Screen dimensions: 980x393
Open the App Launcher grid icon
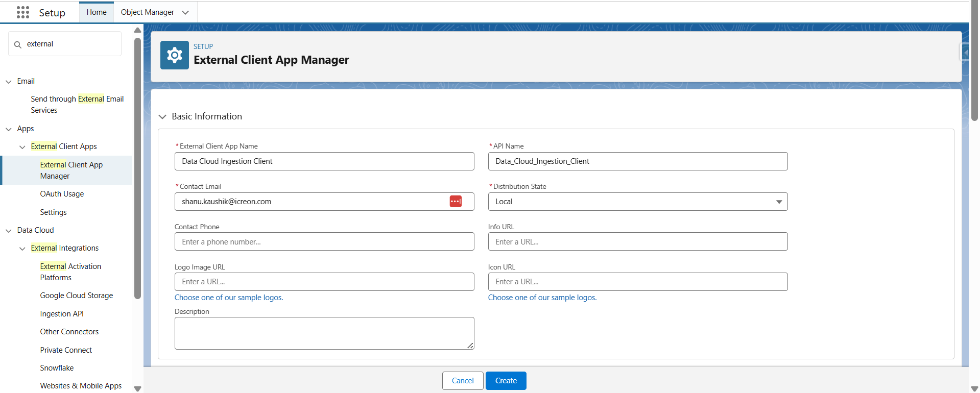point(22,12)
